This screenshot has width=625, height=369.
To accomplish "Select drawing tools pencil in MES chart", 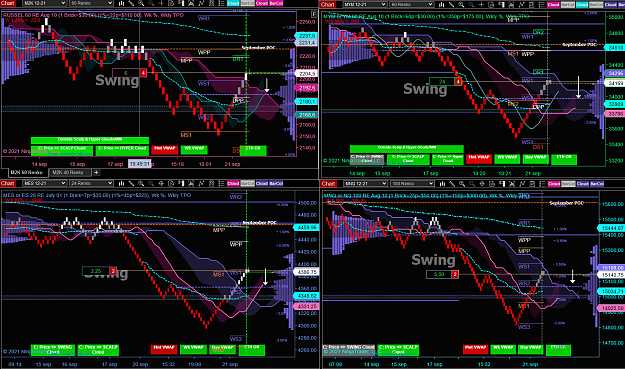I will tap(131, 183).
